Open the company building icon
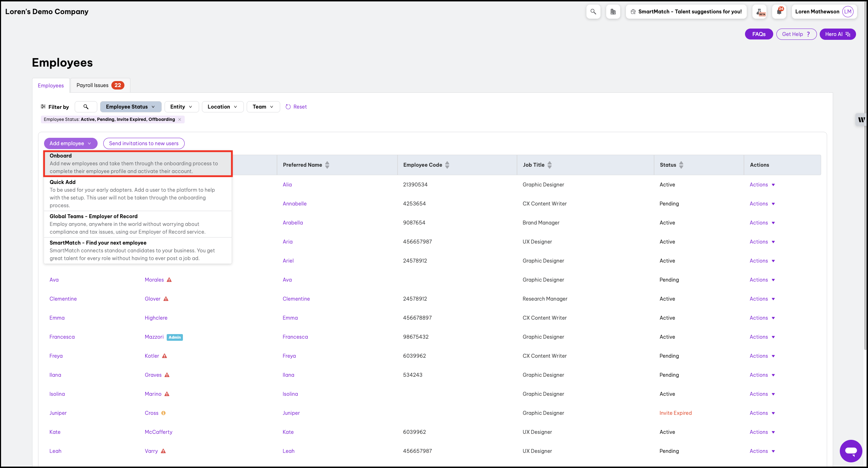This screenshot has height=468, width=868. 613,12
